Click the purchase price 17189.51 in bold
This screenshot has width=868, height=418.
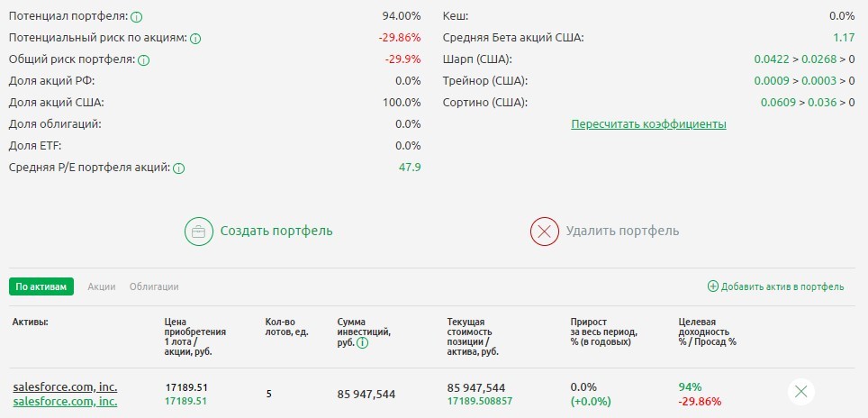coord(186,386)
